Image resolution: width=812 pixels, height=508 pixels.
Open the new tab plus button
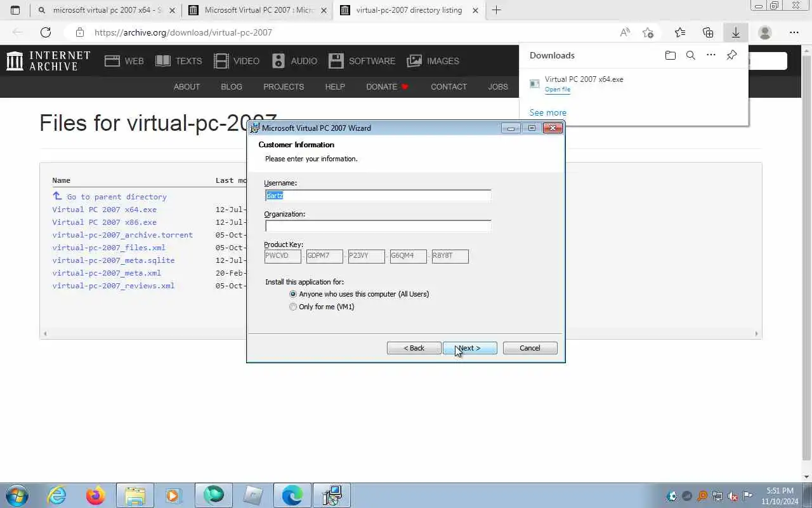(x=496, y=10)
